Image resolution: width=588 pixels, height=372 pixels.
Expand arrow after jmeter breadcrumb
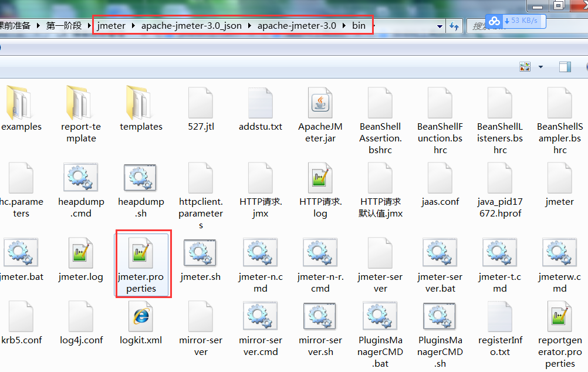tap(133, 25)
